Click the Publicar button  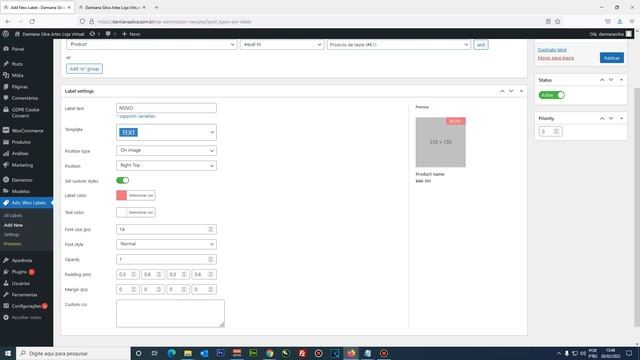[x=611, y=58]
